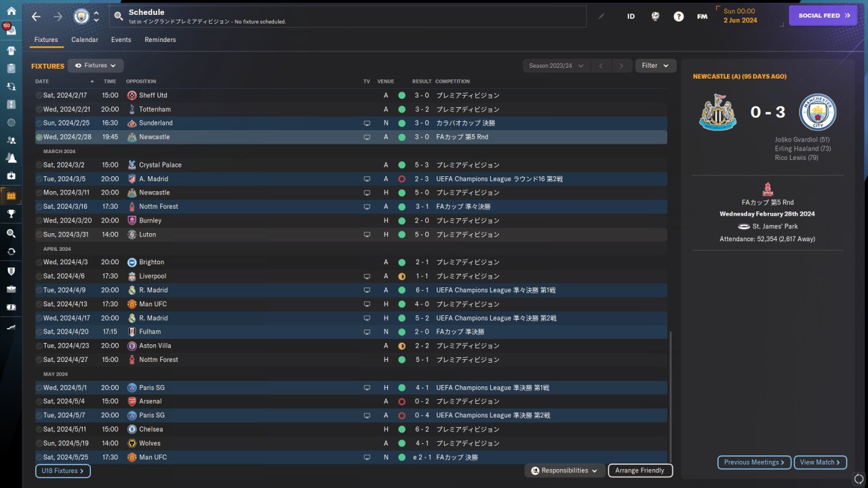Screen dimensions: 868x488
Task: Open the Inbox with 150 badge
Action: pyautogui.click(x=11, y=31)
